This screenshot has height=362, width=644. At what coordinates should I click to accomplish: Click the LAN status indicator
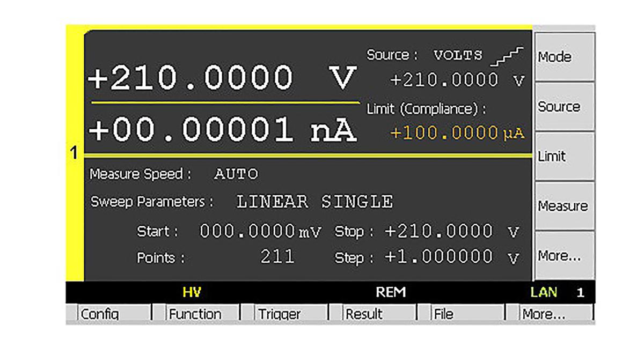(x=544, y=293)
